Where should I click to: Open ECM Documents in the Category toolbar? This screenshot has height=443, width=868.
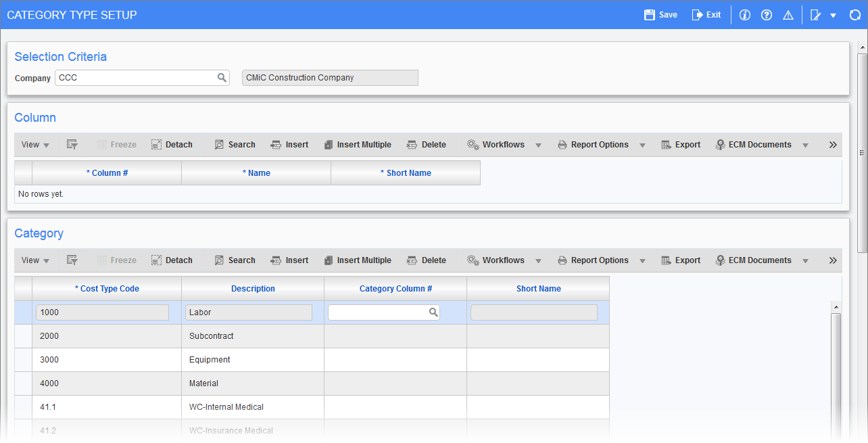click(753, 260)
